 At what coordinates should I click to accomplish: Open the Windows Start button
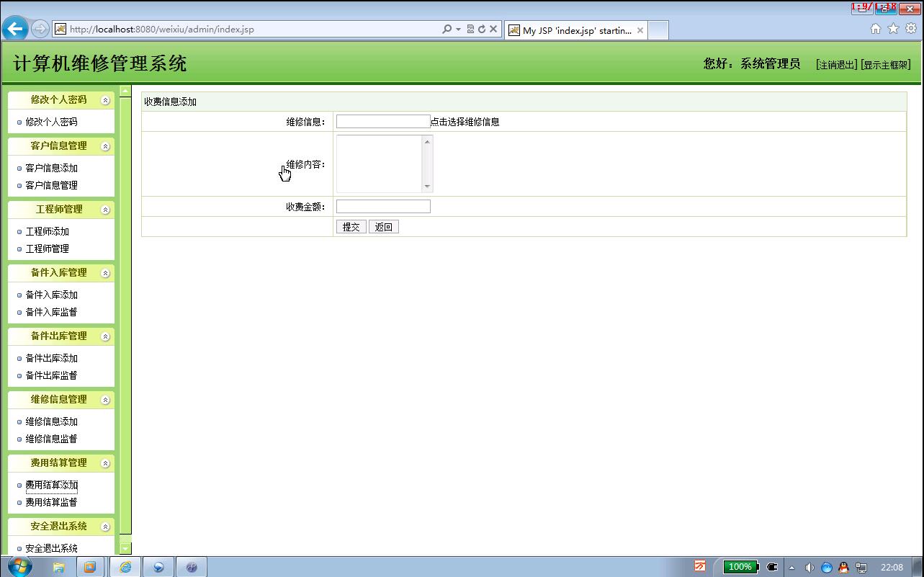(19, 566)
